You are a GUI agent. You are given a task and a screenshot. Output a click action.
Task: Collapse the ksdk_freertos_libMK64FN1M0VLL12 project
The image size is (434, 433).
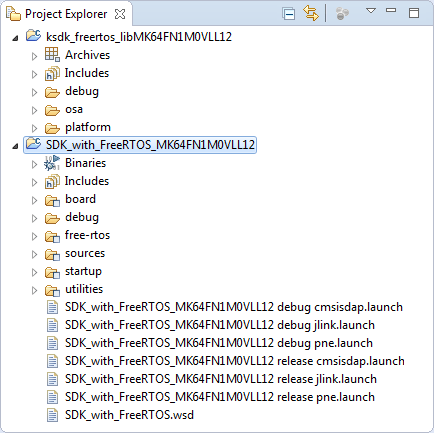[15, 38]
